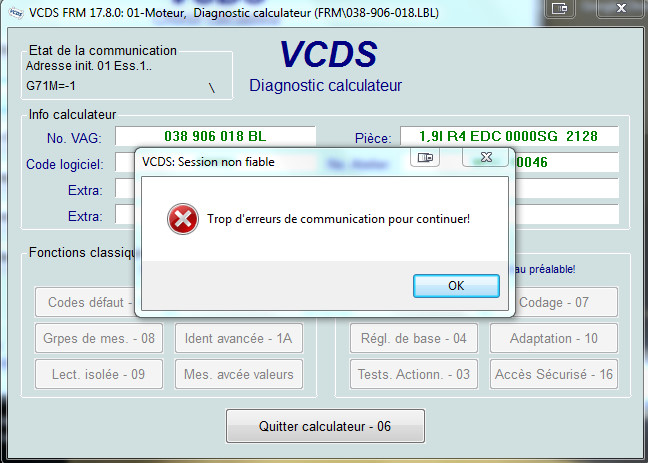Click the Codes défaut button
This screenshot has width=648, height=463.
coord(85,302)
